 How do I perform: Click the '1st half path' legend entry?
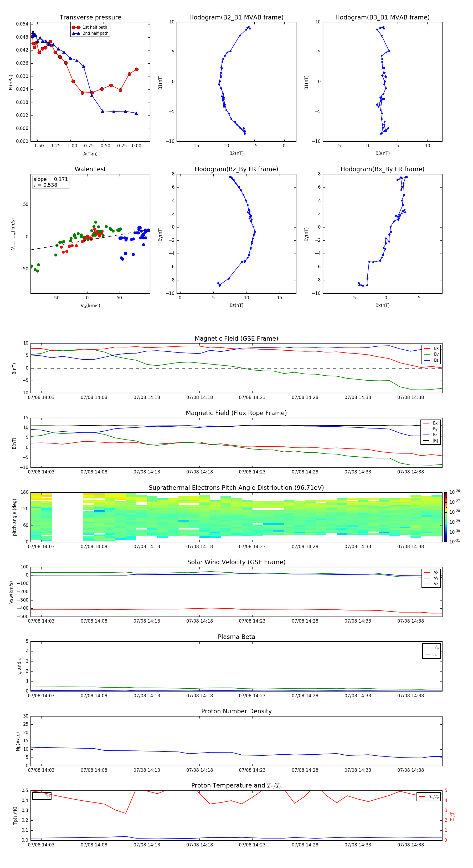[90, 27]
